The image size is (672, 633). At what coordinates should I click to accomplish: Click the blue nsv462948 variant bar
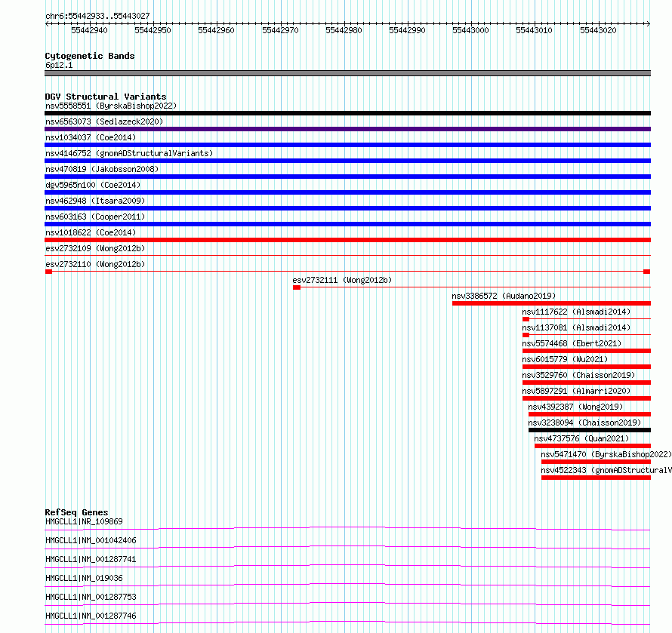(347, 208)
